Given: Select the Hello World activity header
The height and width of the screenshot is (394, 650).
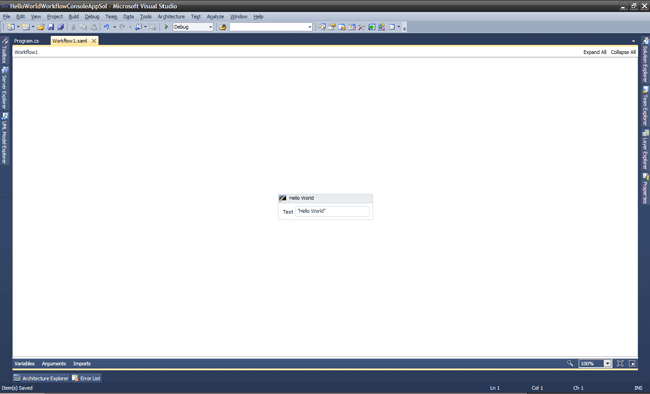Looking at the screenshot, I should tap(325, 198).
